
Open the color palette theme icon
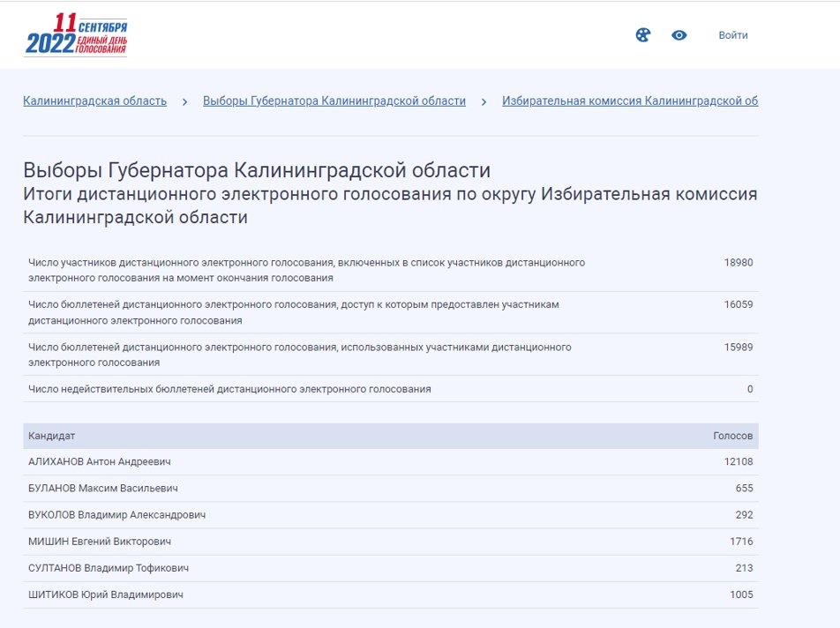(x=643, y=35)
